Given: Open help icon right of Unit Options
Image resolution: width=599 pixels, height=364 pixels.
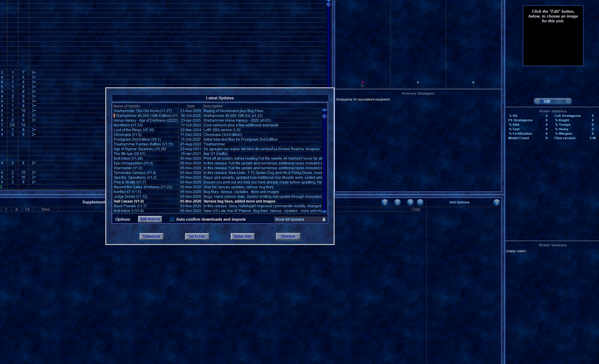Looking at the screenshot, I should point(496,202).
